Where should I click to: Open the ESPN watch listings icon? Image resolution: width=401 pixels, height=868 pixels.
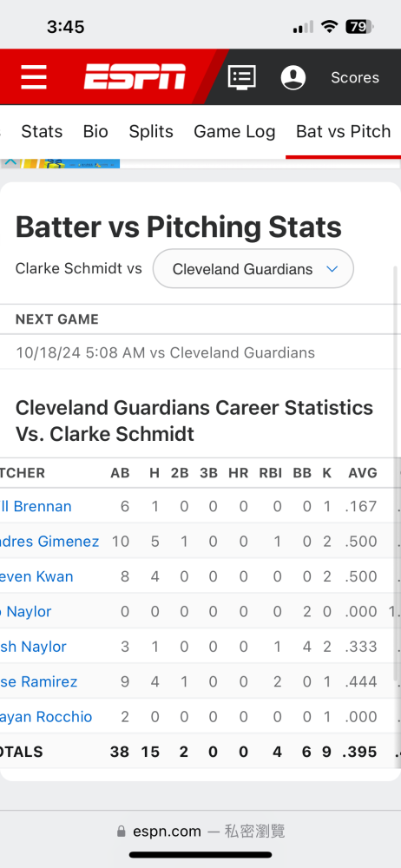(x=242, y=77)
